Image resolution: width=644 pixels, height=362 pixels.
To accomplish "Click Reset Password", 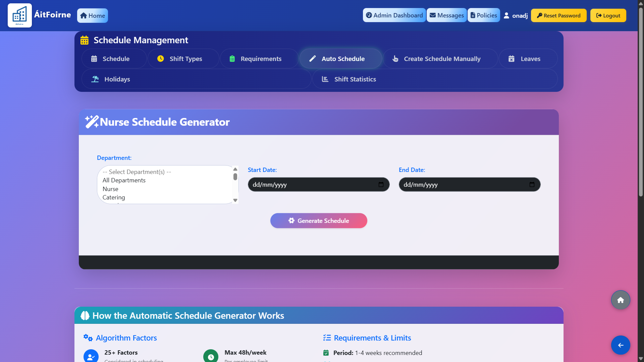I will 558,15.
